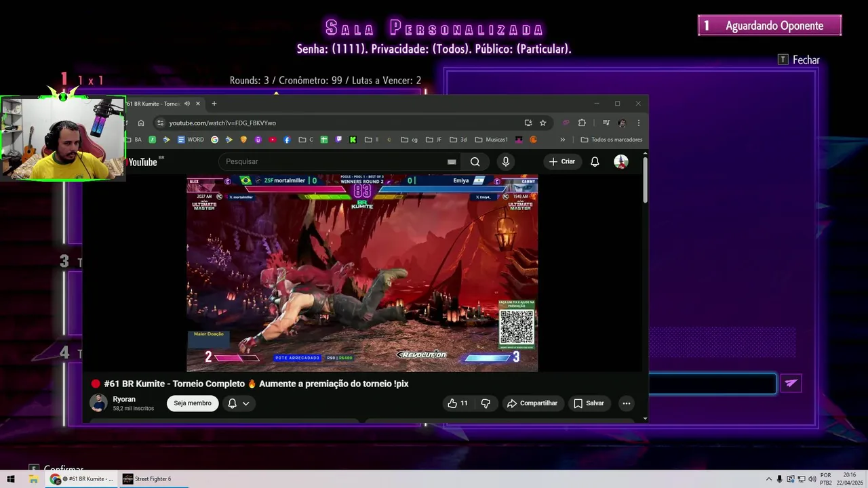Image resolution: width=868 pixels, height=488 pixels.
Task: Click the Compartilhar button
Action: [x=532, y=403]
